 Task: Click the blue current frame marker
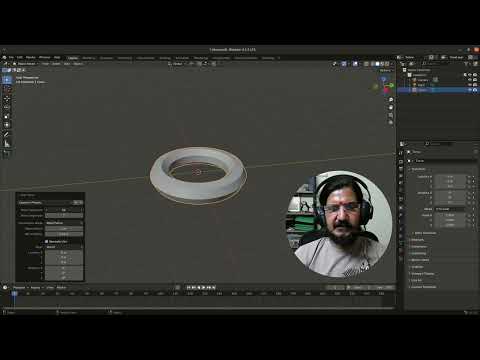point(14,293)
